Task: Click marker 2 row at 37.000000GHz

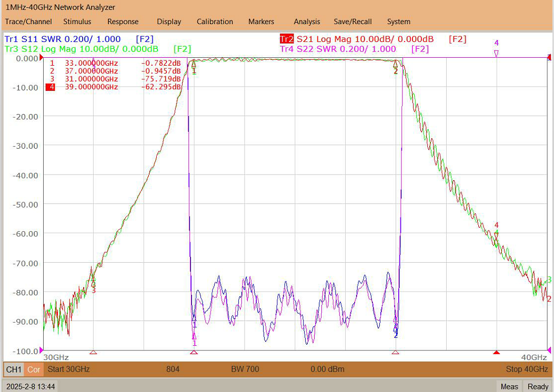Action: pyautogui.click(x=115, y=71)
